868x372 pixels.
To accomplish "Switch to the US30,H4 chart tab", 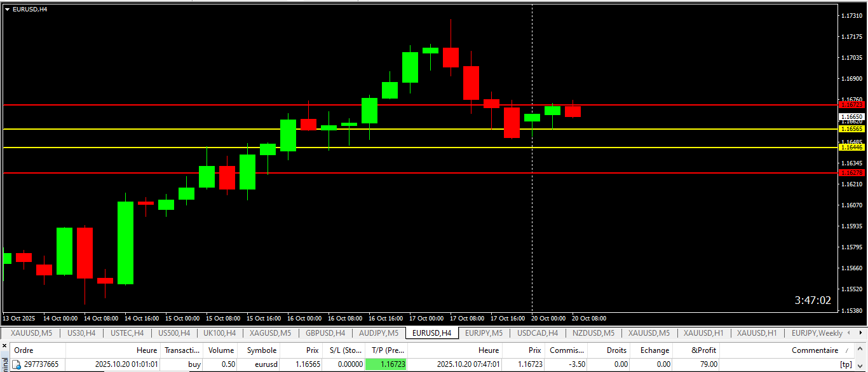I will 81,333.
